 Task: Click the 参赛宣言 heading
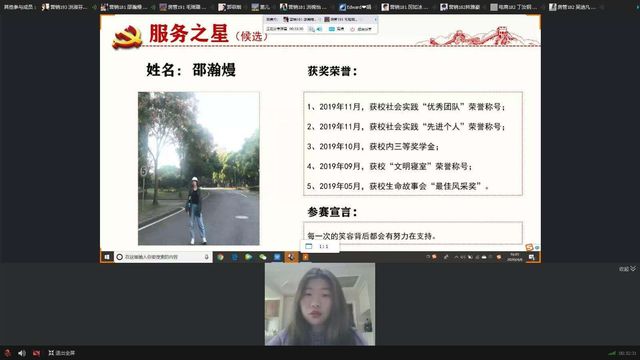pos(332,212)
